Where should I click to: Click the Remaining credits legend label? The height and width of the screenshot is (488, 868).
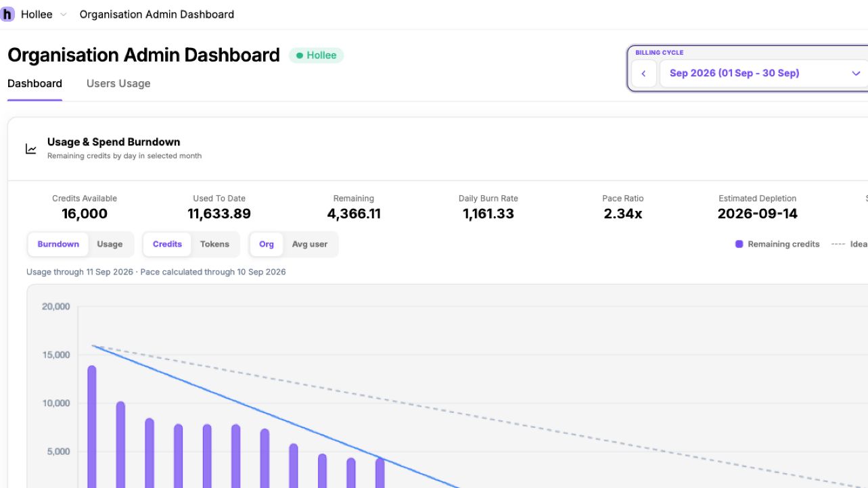pyautogui.click(x=783, y=244)
